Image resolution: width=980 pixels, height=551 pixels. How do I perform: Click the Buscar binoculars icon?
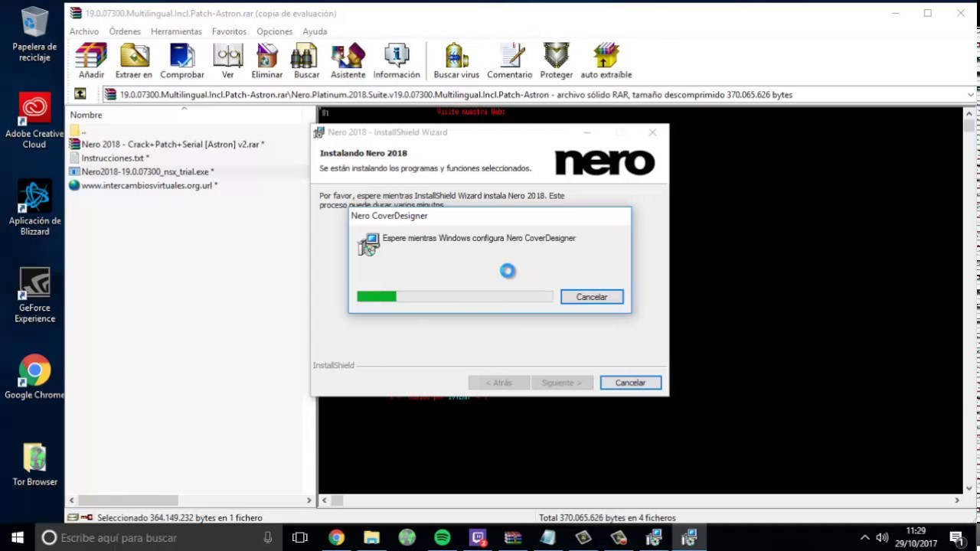(x=306, y=61)
